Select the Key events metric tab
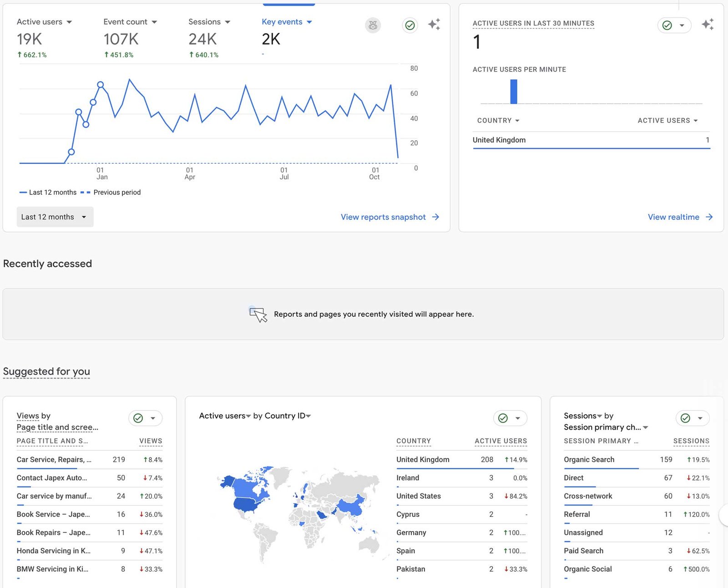 tap(286, 22)
